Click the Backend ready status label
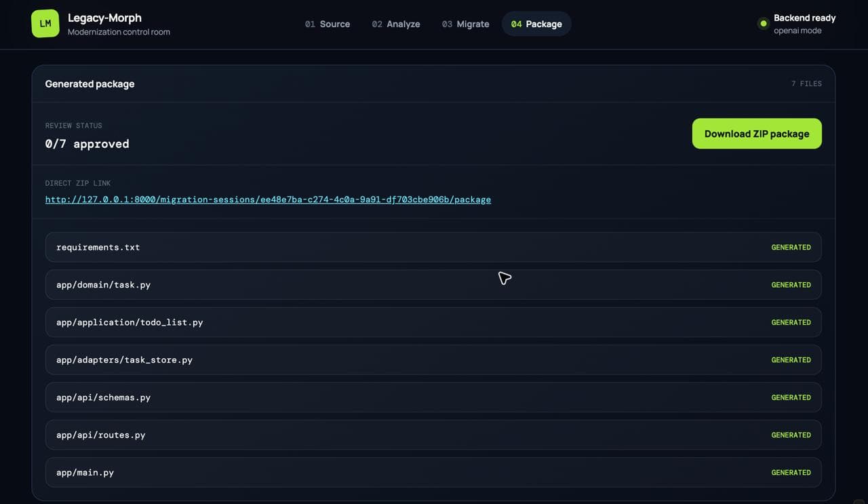 click(x=804, y=18)
